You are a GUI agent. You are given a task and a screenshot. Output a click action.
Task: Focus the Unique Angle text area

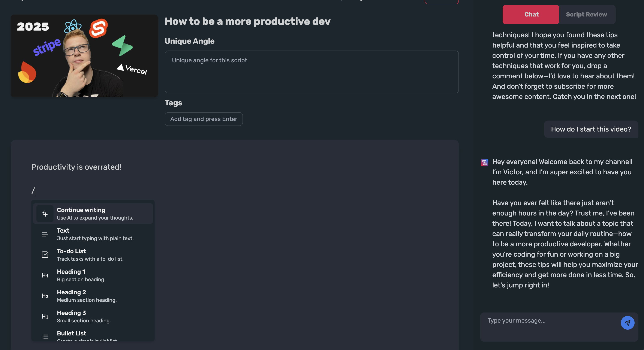click(311, 72)
